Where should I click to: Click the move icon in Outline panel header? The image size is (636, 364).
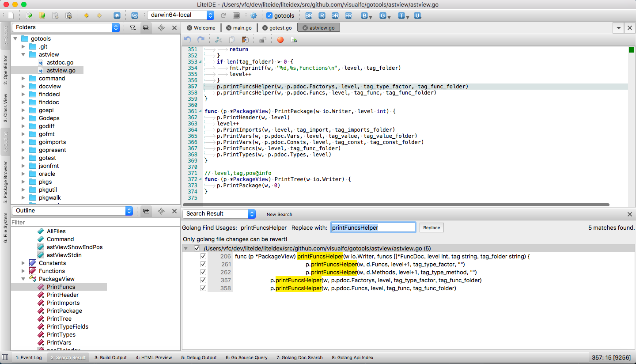161,211
